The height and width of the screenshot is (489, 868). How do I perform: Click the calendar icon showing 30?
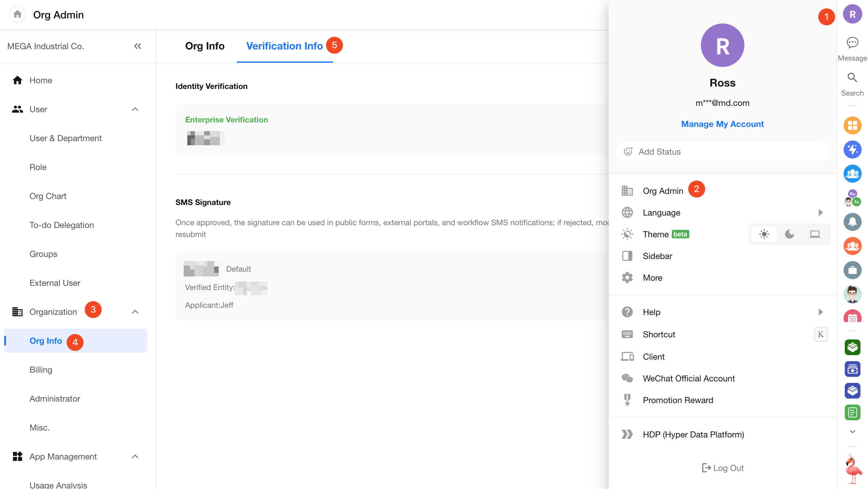[852, 317]
